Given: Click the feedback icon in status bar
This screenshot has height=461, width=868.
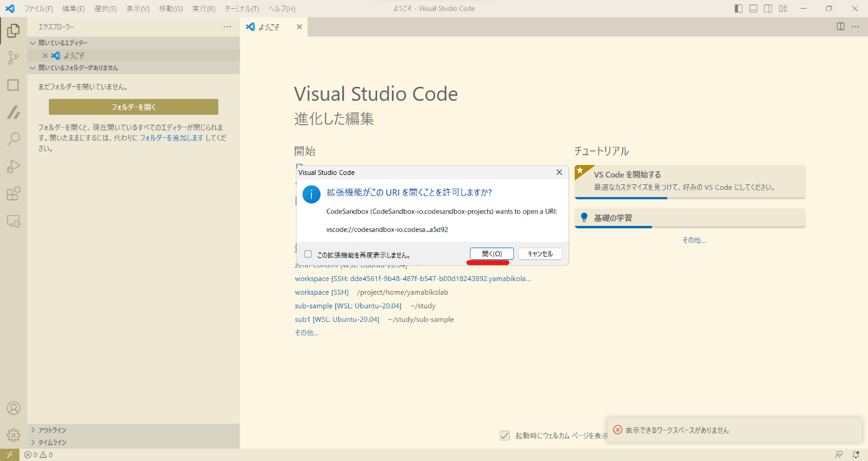Looking at the screenshot, I should [839, 455].
